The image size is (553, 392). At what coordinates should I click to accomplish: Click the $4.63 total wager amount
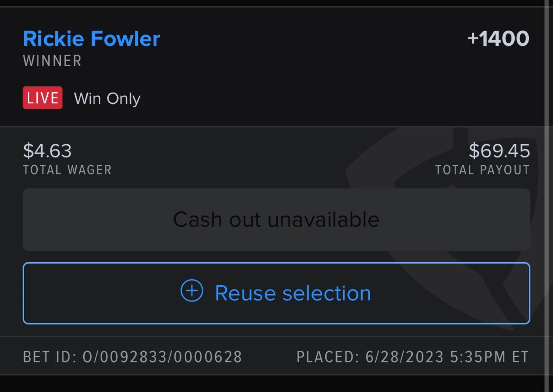(47, 151)
